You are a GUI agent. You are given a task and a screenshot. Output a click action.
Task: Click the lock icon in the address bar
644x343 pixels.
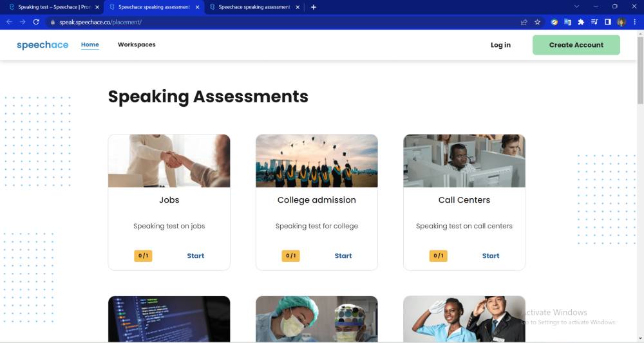pos(53,22)
